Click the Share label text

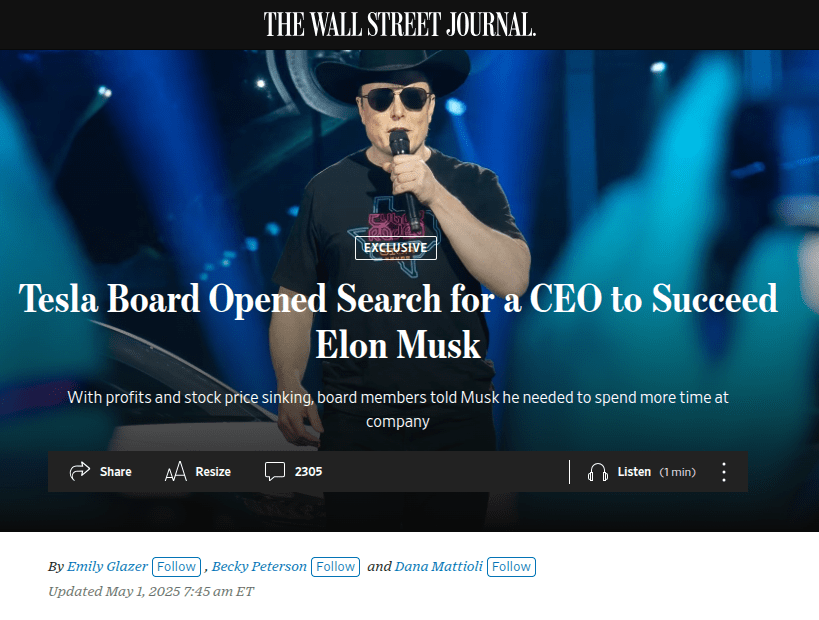click(115, 472)
